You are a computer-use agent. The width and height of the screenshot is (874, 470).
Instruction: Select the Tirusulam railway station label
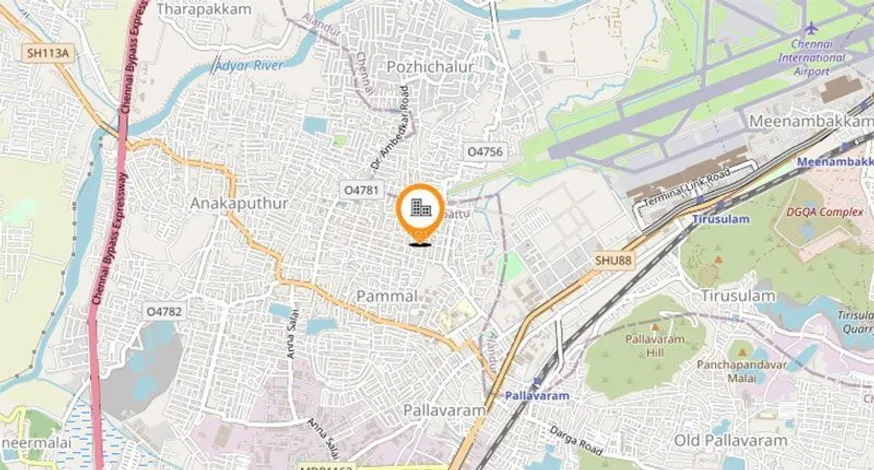click(x=721, y=219)
